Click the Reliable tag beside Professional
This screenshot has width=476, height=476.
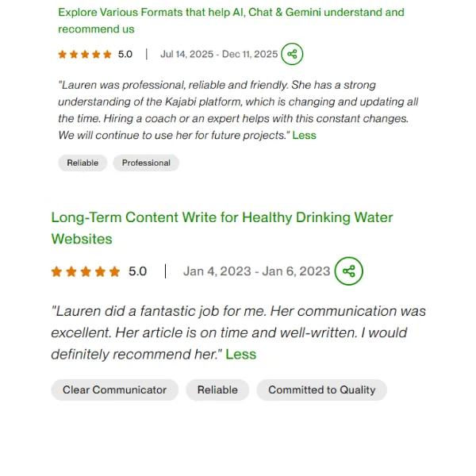coord(83,163)
